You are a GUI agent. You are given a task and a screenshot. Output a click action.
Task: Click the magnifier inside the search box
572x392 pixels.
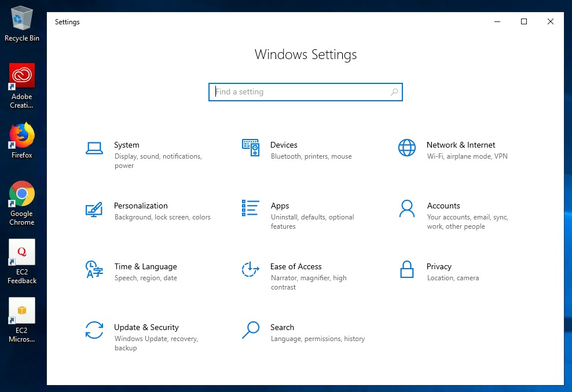tap(394, 92)
